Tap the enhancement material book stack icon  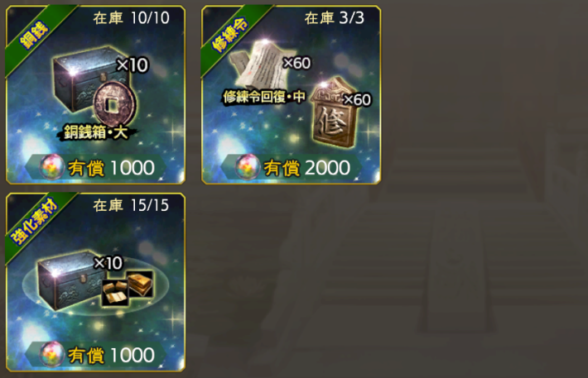tap(140, 284)
